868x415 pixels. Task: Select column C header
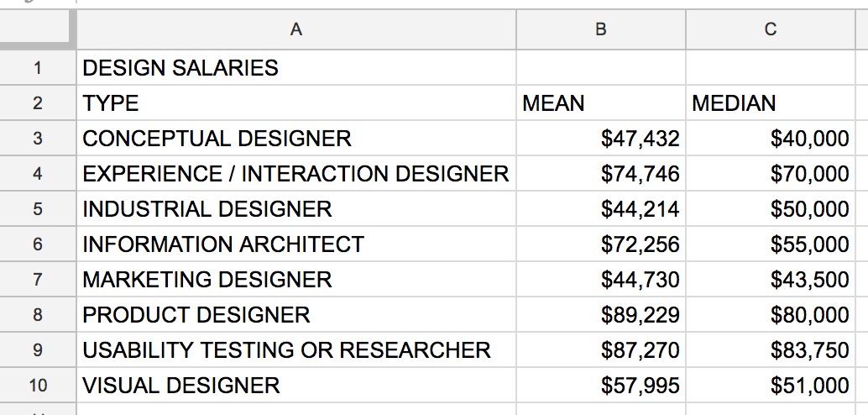(x=770, y=29)
